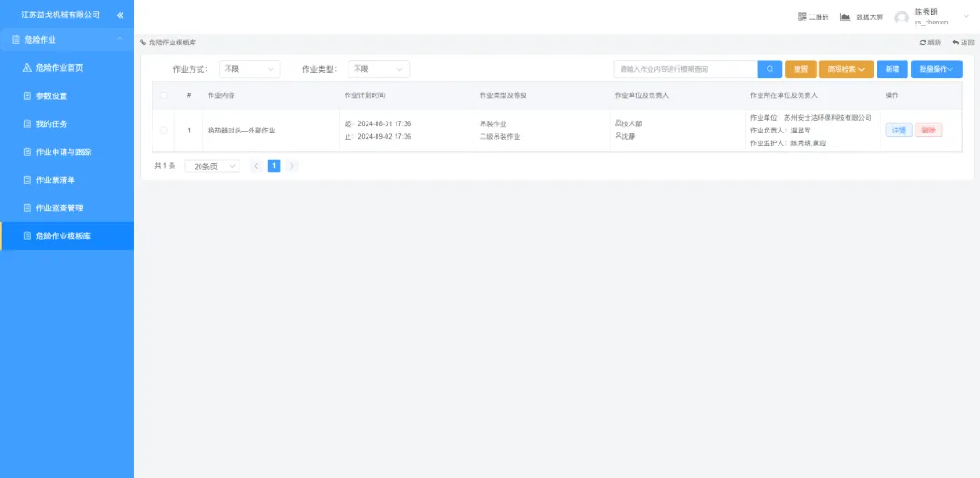Open the 作业类型 dropdown
The image size is (980, 478).
coord(378,69)
